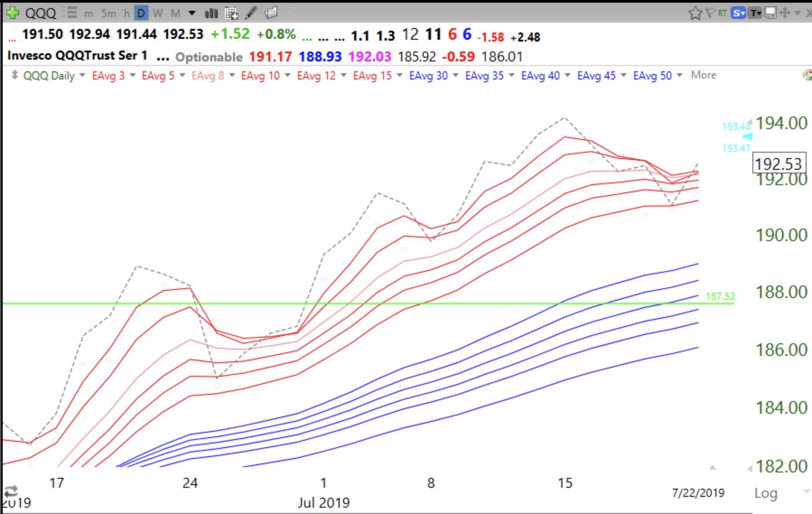The height and width of the screenshot is (514, 812).
Task: Open the T template dropdown button
Action: [756, 13]
